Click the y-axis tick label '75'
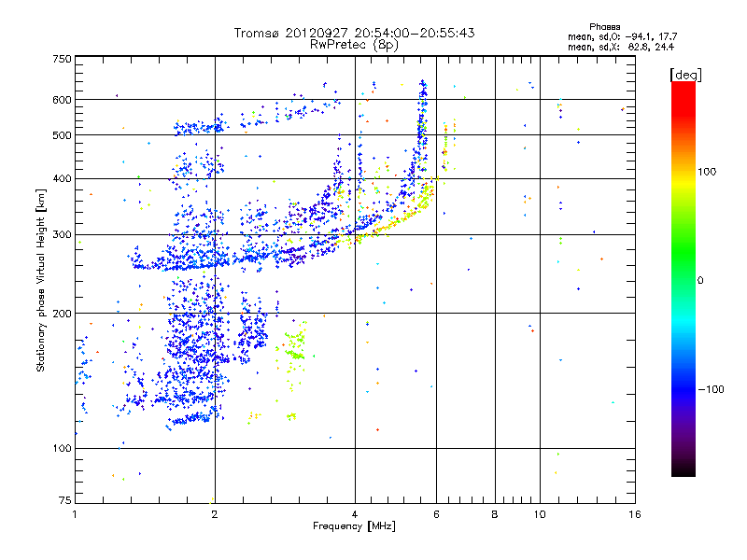 [65, 500]
